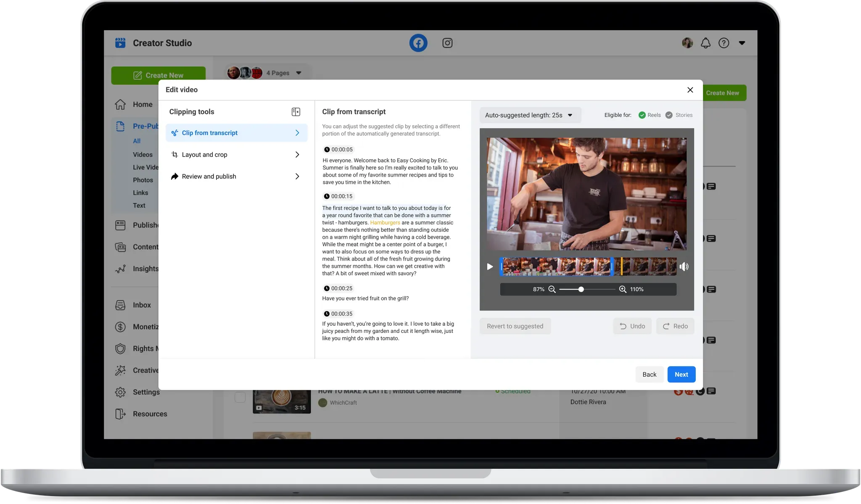The width and height of the screenshot is (861, 504).
Task: Play the video clip preview
Action: click(490, 267)
